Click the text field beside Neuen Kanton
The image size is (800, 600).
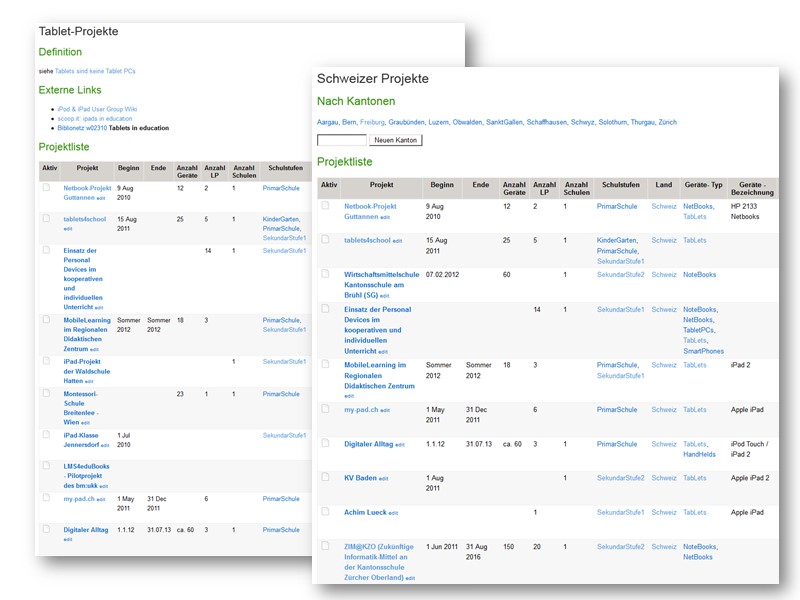coord(341,140)
